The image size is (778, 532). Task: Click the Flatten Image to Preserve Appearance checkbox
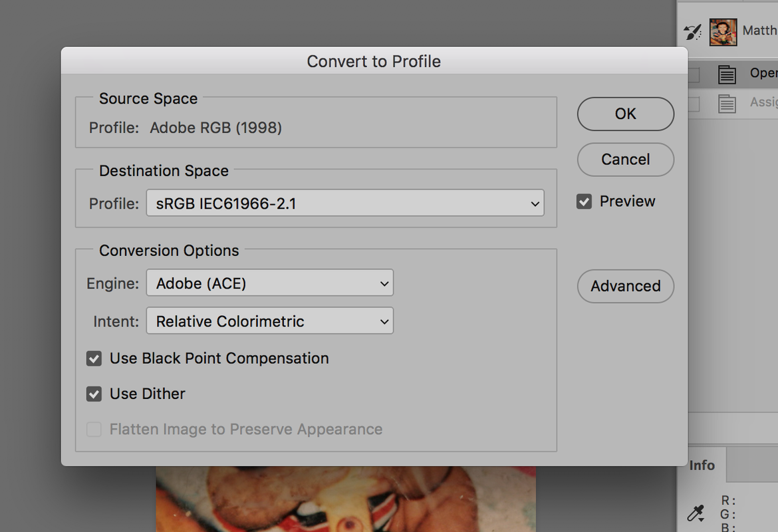click(94, 430)
